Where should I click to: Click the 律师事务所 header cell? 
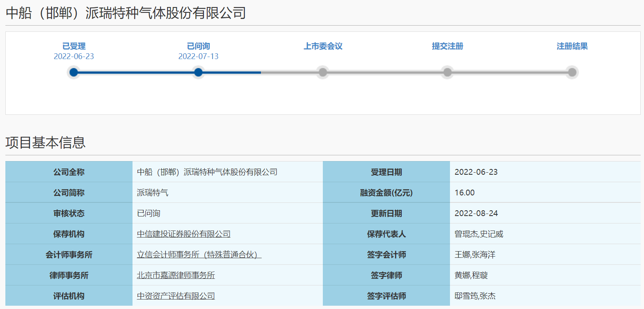click(x=69, y=275)
